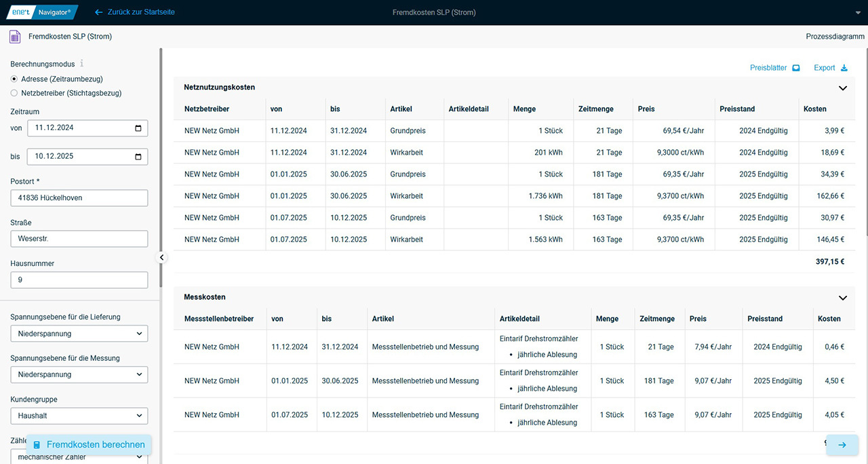868x464 pixels.
Task: Click the Preisblätter icon
Action: tap(796, 68)
